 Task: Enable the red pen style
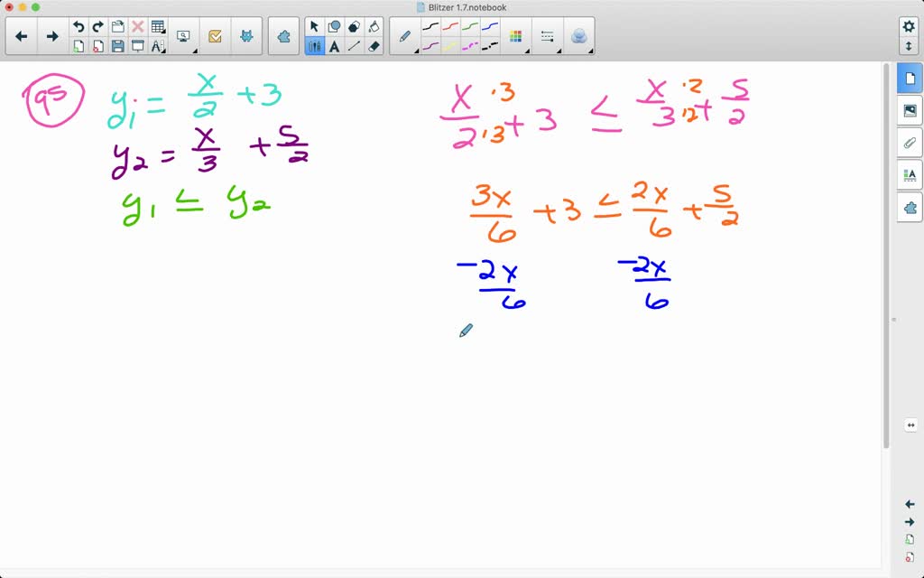pyautogui.click(x=449, y=25)
